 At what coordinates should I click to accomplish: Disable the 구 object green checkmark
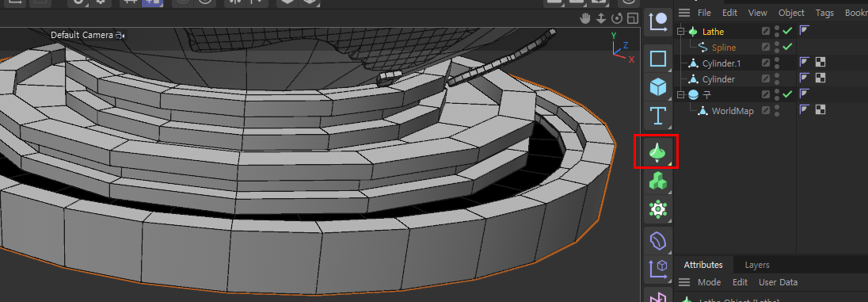click(787, 94)
